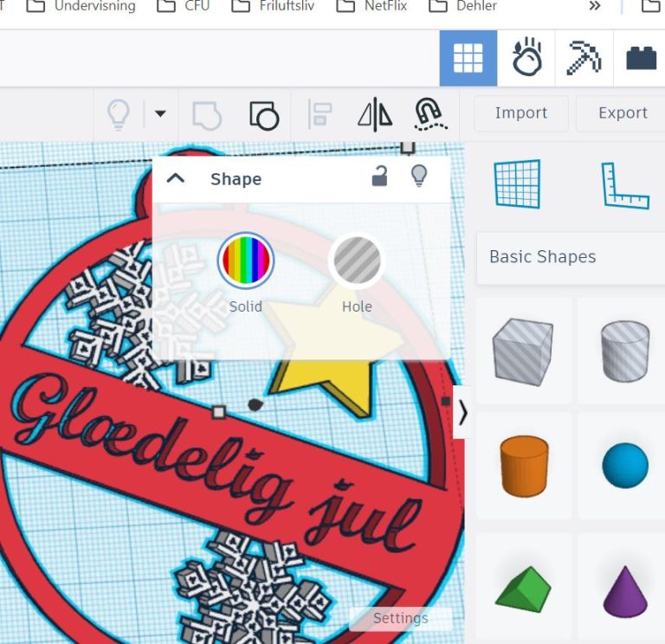Select the Ruler tool

point(625,184)
